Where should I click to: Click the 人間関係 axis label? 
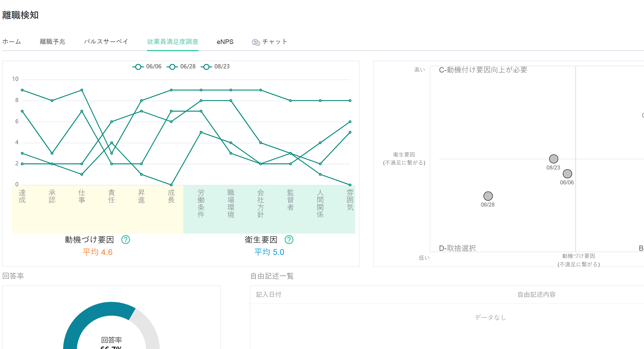pyautogui.click(x=320, y=203)
